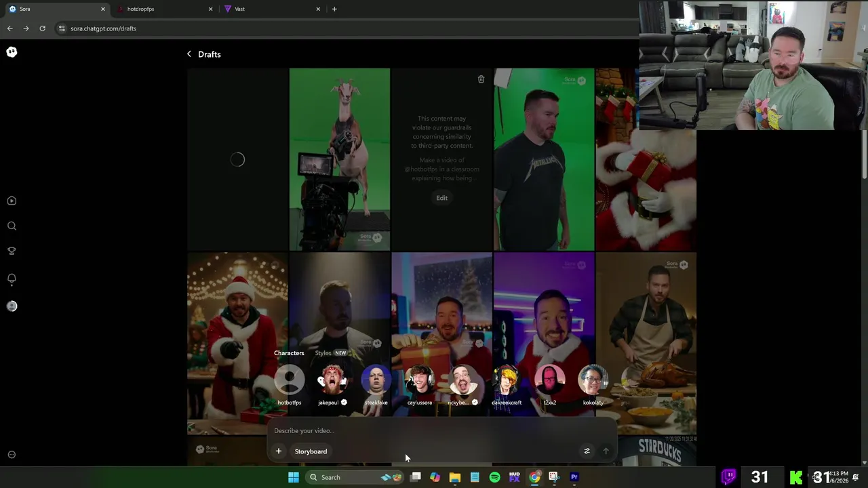The height and width of the screenshot is (488, 868).
Task: Close the Vast tab
Action: point(318,9)
